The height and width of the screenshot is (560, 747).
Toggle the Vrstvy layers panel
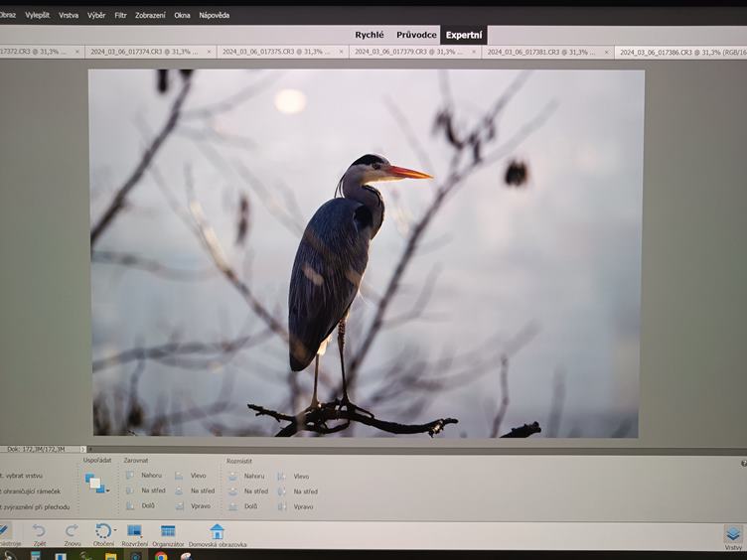[x=734, y=536]
